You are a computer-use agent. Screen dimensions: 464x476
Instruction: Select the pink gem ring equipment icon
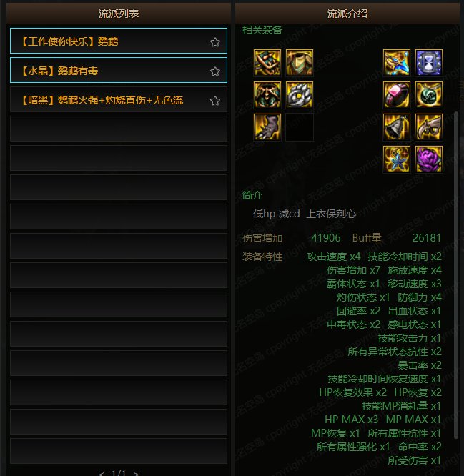(x=396, y=95)
